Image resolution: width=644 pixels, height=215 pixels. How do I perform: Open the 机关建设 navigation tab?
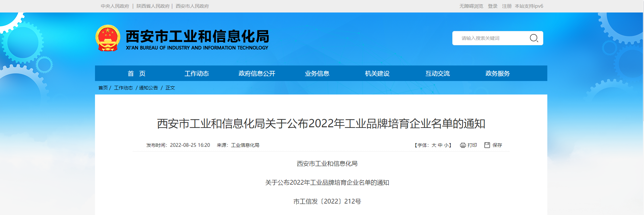click(377, 73)
